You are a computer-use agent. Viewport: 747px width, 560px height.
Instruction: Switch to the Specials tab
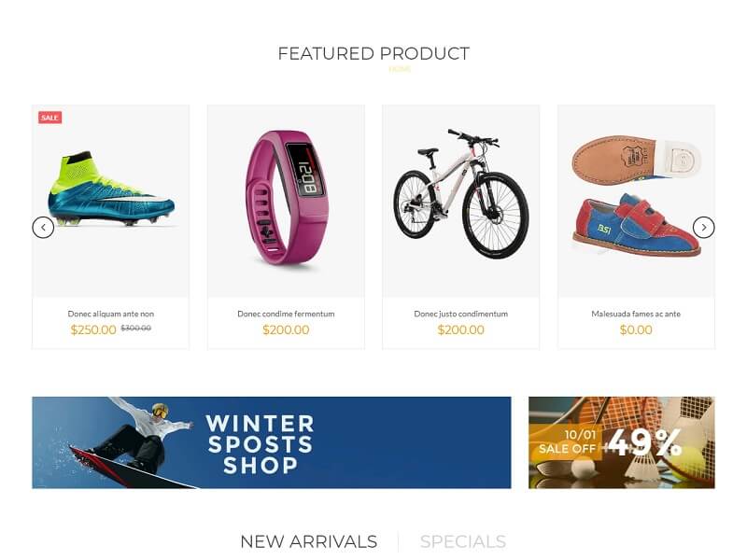click(463, 542)
